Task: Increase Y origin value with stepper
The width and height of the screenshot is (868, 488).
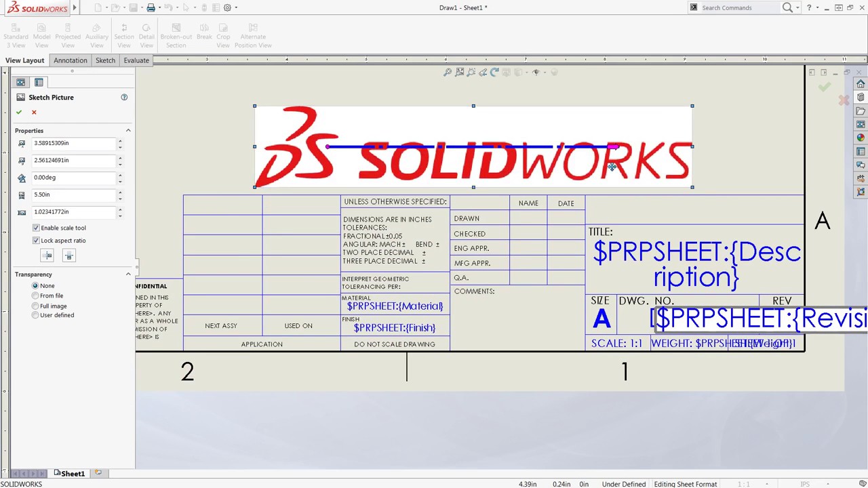Action: [x=120, y=158]
